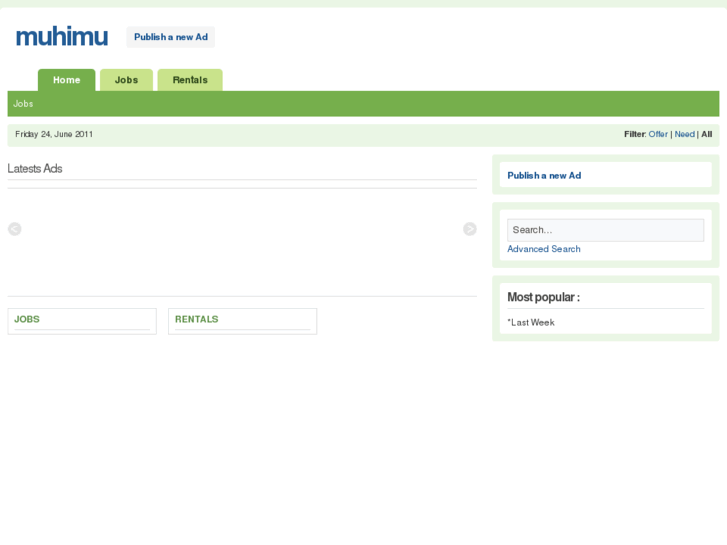Switch to the Rentals tab
Image resolution: width=727 pixels, height=545 pixels.
coord(190,80)
